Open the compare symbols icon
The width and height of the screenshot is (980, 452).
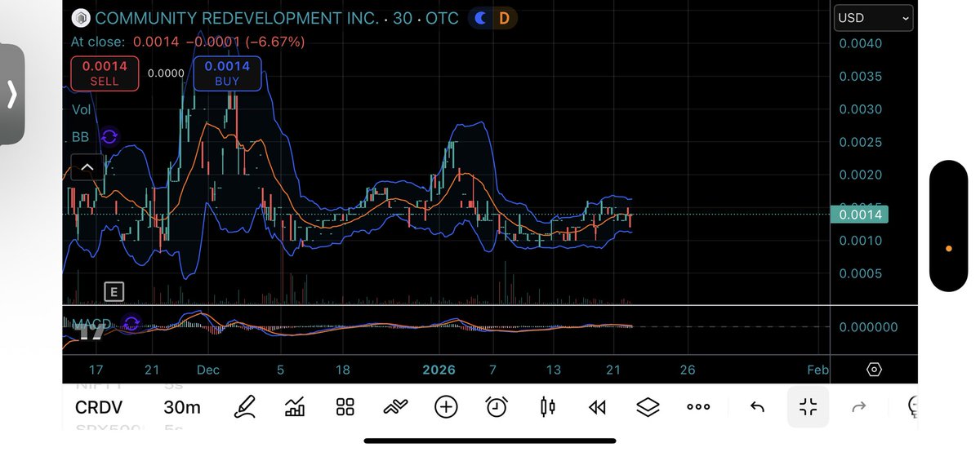pos(395,407)
